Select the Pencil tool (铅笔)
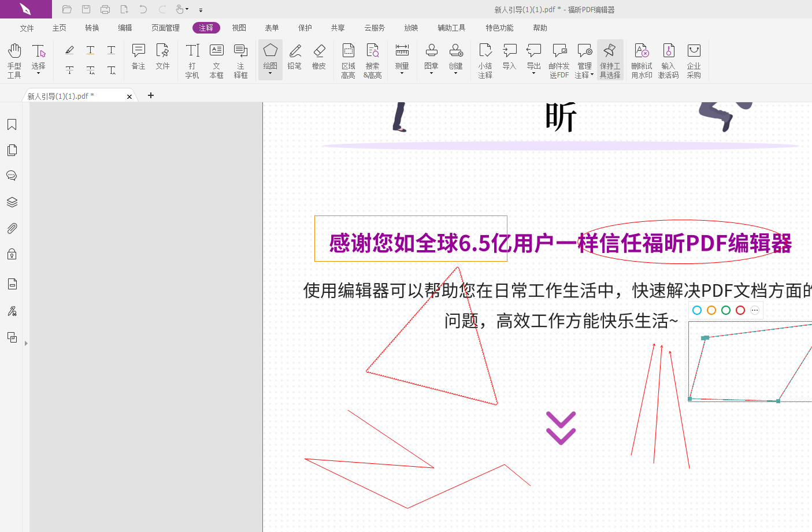812x532 pixels. click(x=295, y=57)
